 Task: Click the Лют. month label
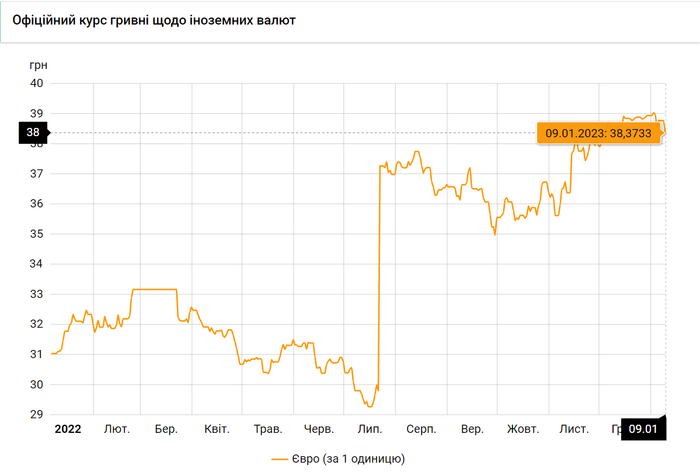point(117,429)
